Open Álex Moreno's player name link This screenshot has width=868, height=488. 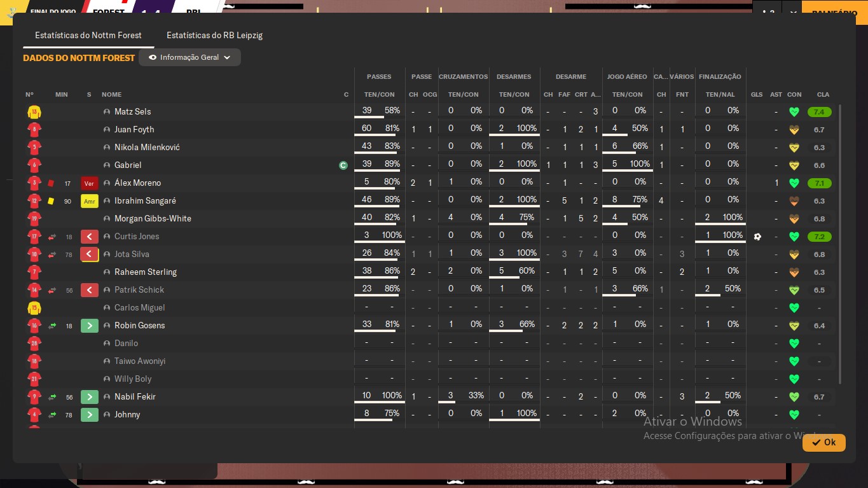137,183
